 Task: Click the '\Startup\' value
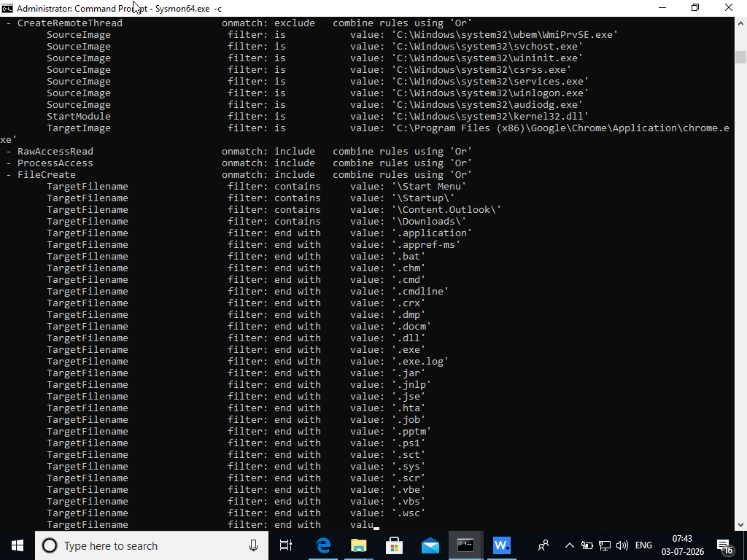pos(423,198)
